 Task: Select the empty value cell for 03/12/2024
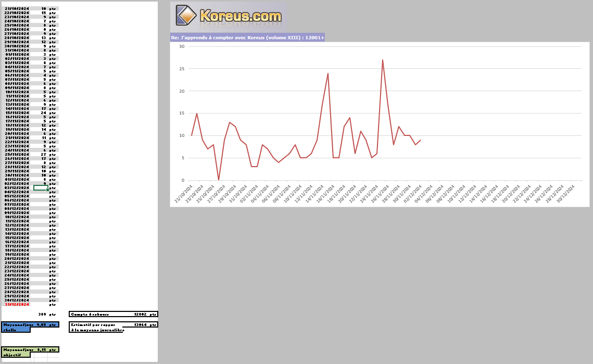[41, 187]
